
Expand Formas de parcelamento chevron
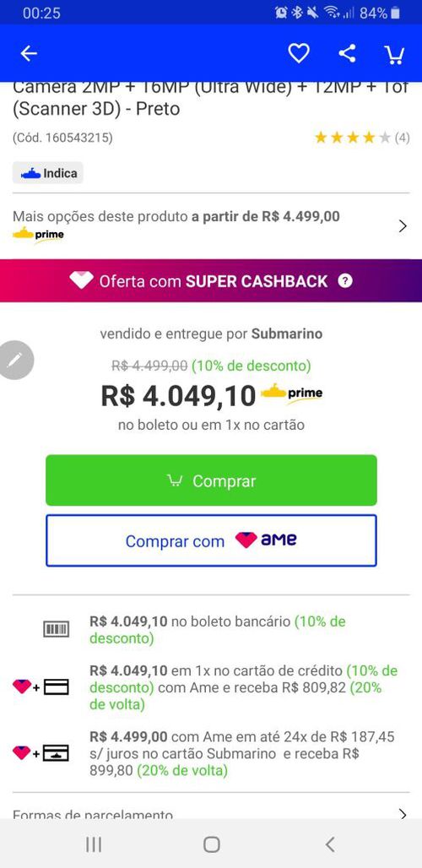pos(403,814)
